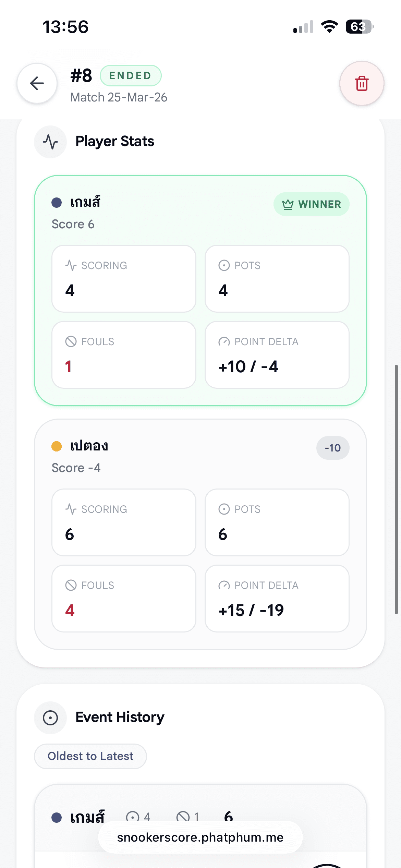The image size is (401, 868).
Task: Toggle the Oldest to Latest sort order
Action: click(x=90, y=756)
